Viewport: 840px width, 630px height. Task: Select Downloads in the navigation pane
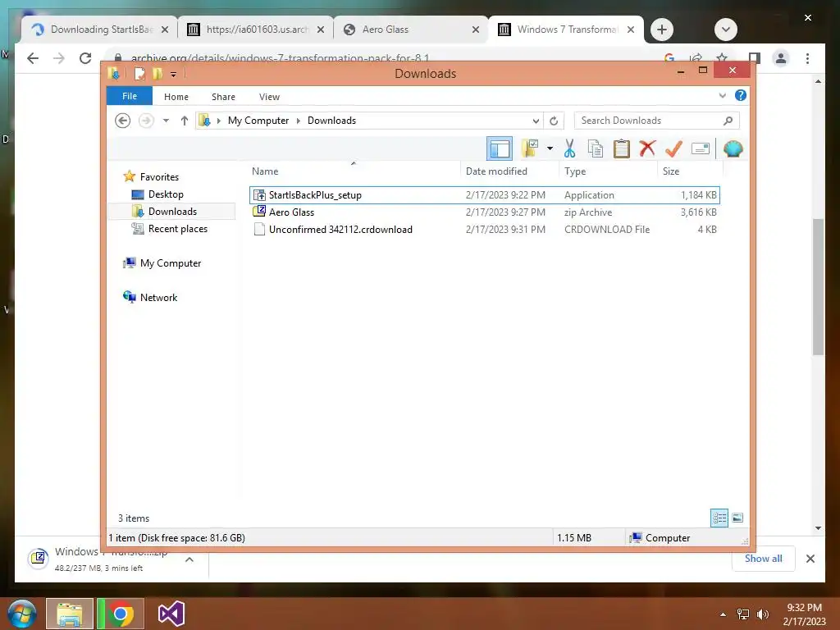coord(172,212)
